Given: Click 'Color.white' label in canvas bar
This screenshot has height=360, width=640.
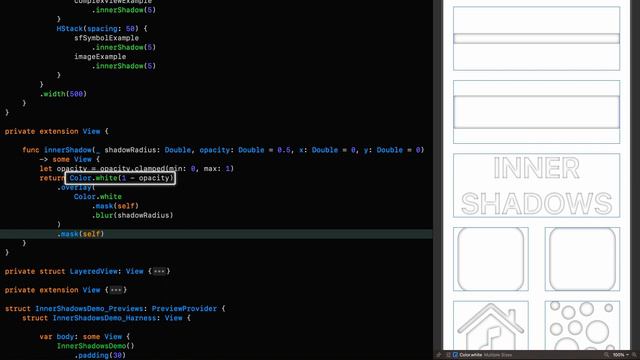Looking at the screenshot, I should pos(471,355).
